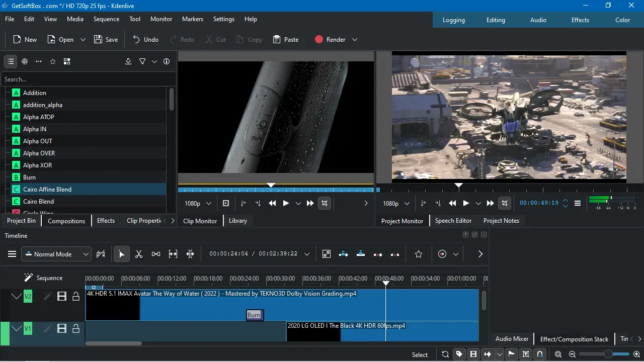The image size is (644, 362).
Task: Open the Normal Mode edit mode dropdown
Action: [x=56, y=254]
